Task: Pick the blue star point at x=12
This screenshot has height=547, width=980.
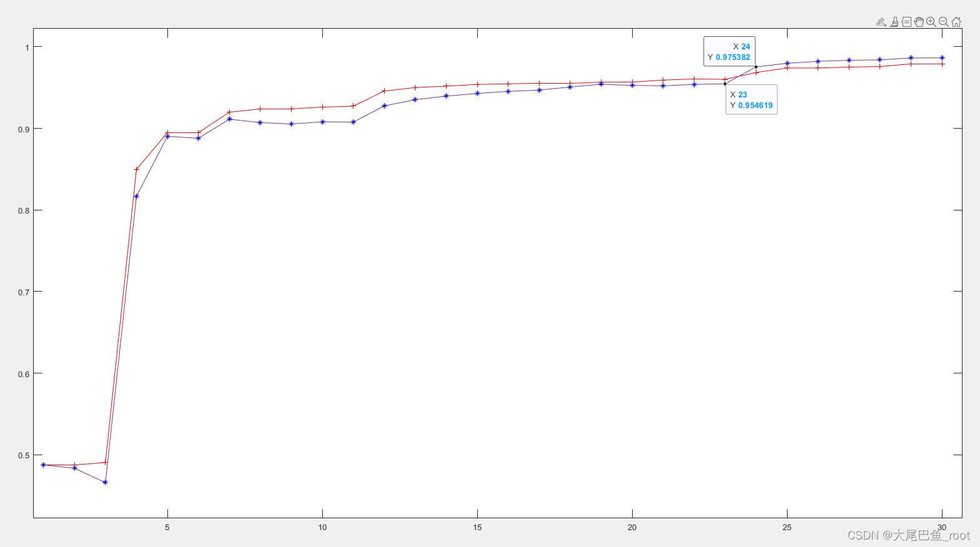Action: [384, 106]
